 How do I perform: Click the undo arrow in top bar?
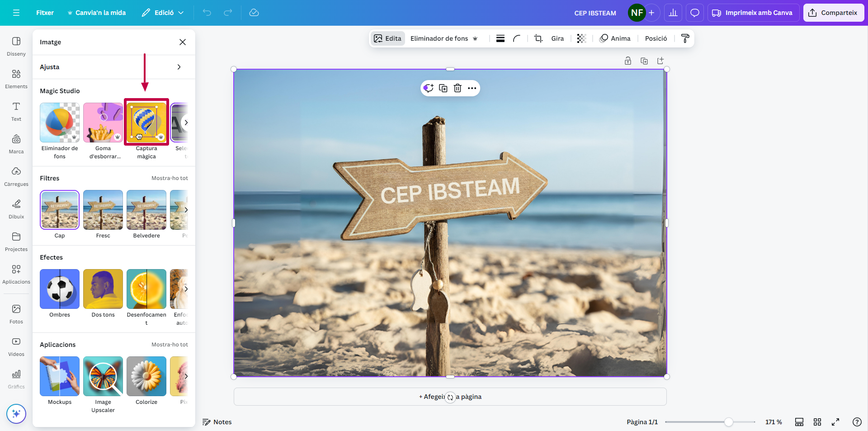(207, 13)
